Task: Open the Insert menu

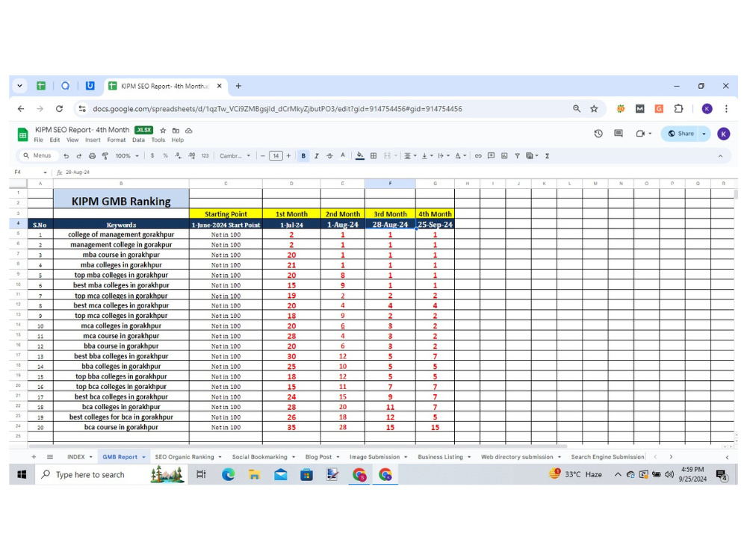Action: (x=93, y=140)
